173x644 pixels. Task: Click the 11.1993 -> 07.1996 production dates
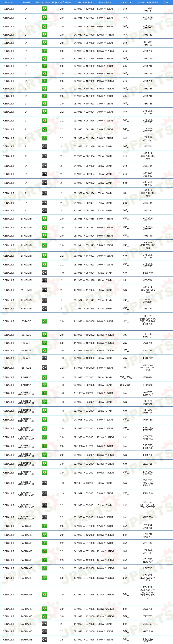click(84, 624)
